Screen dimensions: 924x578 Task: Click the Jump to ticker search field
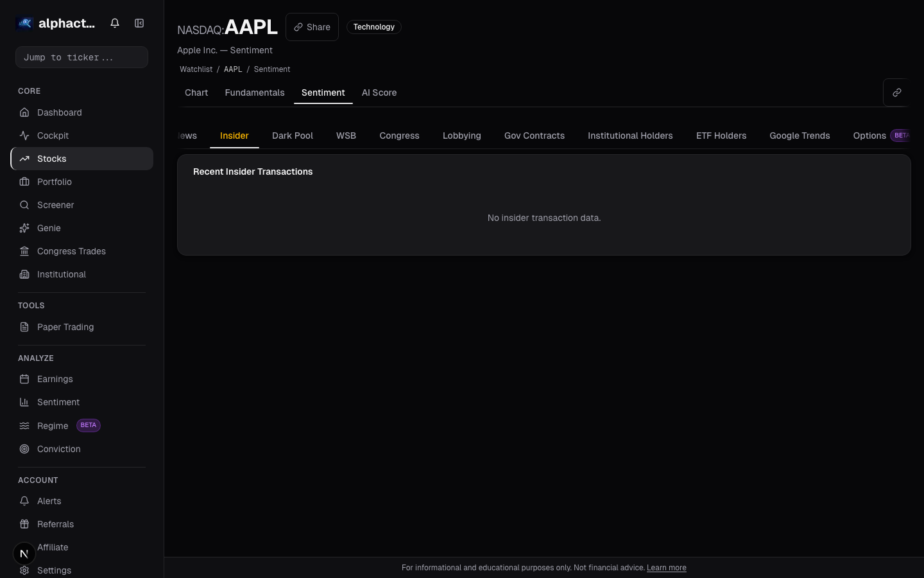coord(81,57)
